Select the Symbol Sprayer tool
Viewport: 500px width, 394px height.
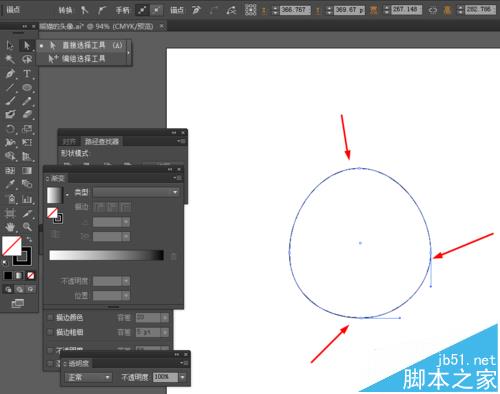click(10, 199)
